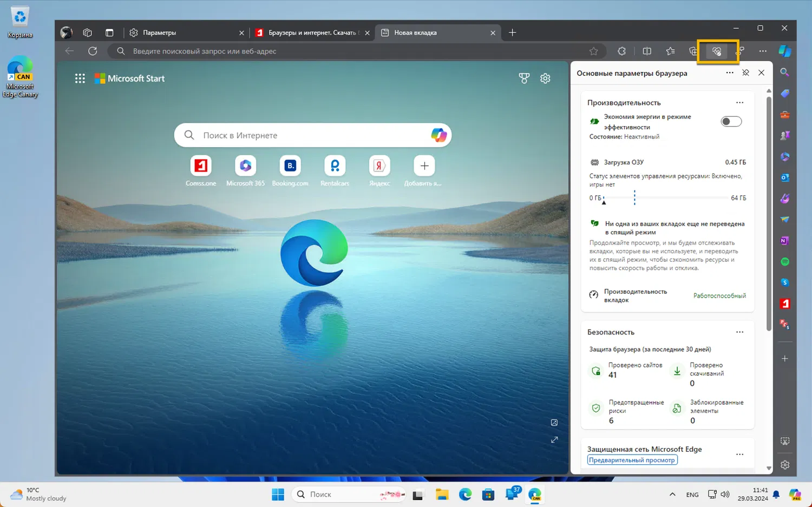Open the Copilot icon in the Edge toolbar
This screenshot has height=507, width=812.
(785, 51)
